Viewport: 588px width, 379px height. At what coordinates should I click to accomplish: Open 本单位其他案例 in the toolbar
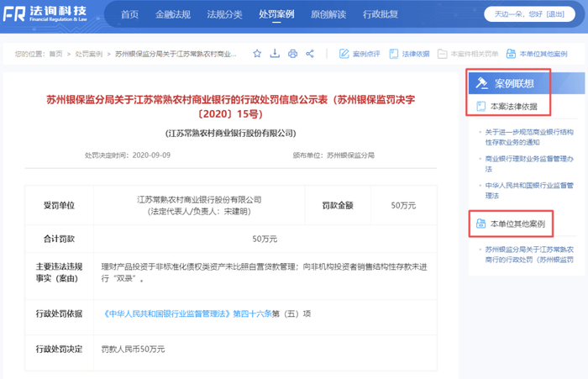(543, 54)
